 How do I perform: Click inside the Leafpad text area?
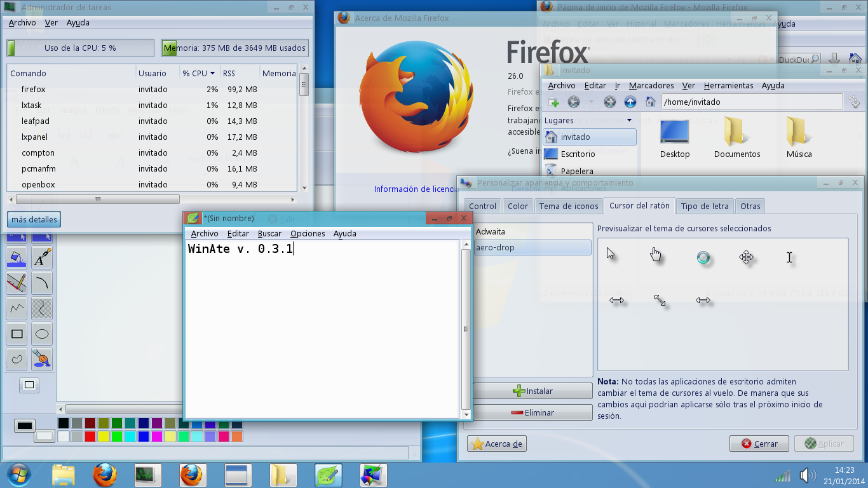[x=322, y=329]
